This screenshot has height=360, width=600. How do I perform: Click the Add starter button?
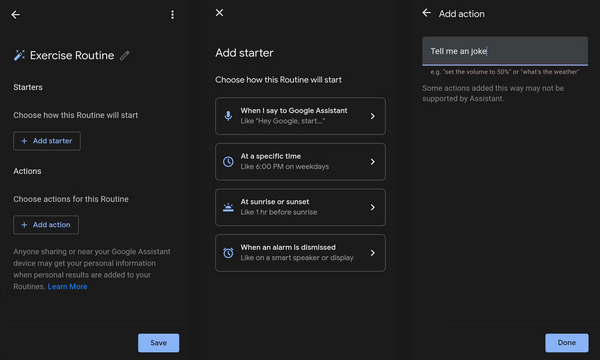pyautogui.click(x=47, y=141)
